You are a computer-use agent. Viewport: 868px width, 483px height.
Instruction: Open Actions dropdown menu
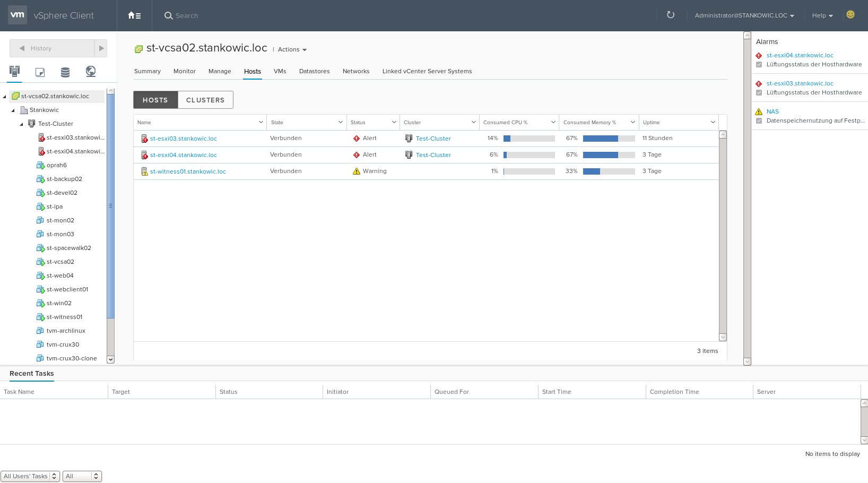coord(292,49)
